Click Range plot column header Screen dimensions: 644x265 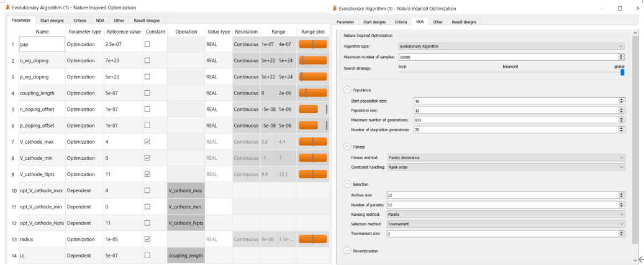313,32
